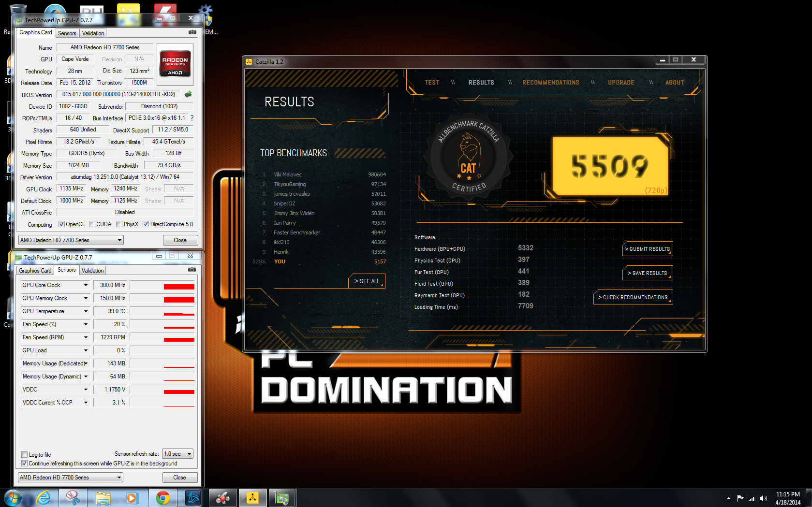Expand the GPU Memory Clock sensor dropdown
812x507 pixels.
(86, 298)
